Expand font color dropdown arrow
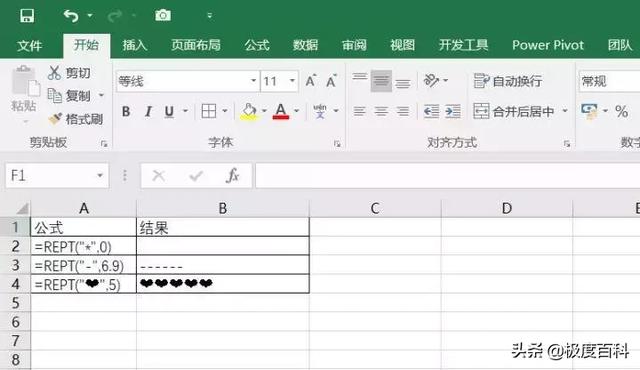Viewport: 640px width, 370px height. [x=297, y=111]
